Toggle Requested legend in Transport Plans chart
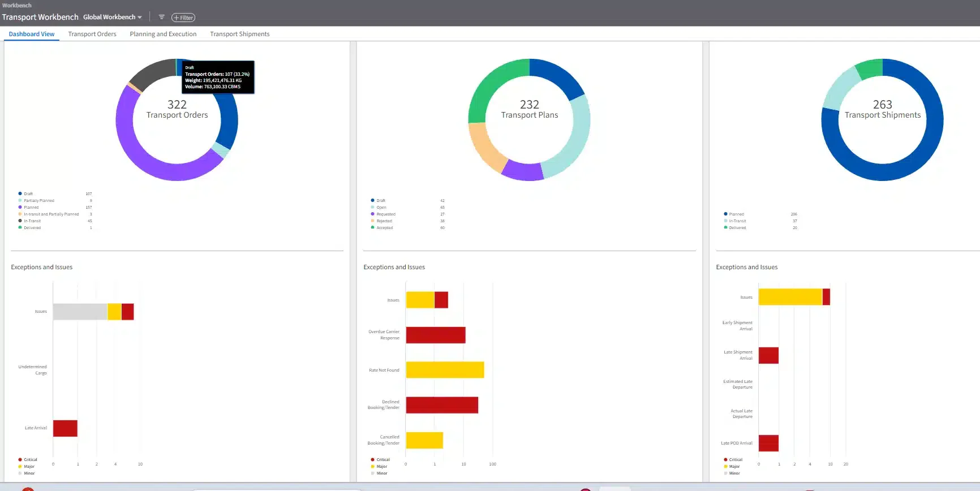 coord(383,214)
